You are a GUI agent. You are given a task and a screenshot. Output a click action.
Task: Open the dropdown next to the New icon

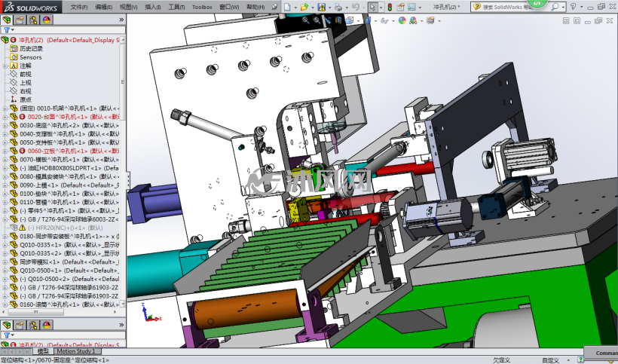295,7
